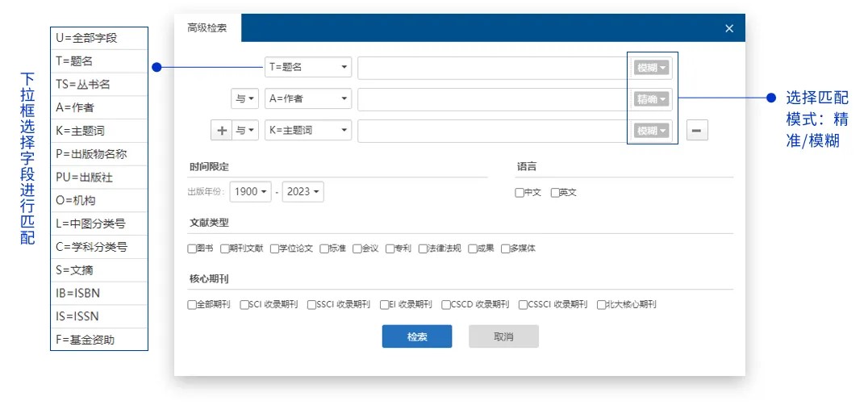Viewport: 868px width, 405px height.
Task: Change 精确 match mode on author row
Action: pyautogui.click(x=652, y=99)
